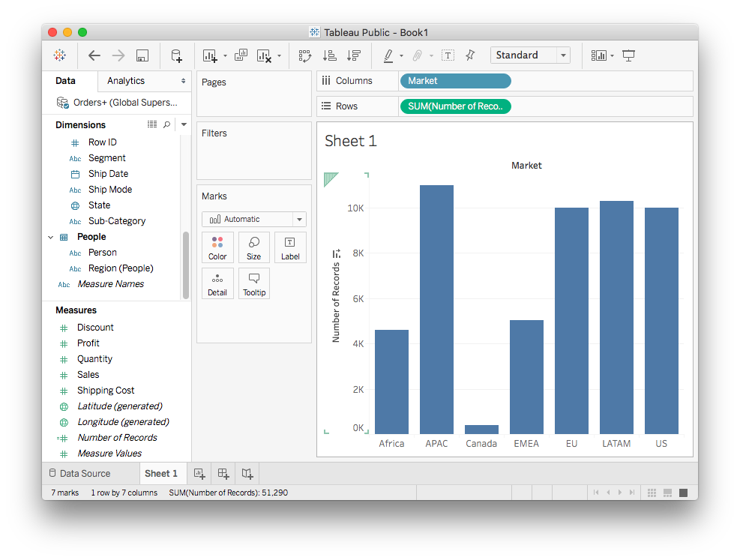Screen dimensions: 740x560
Task: Click the Duplicate sheet toolbar icon
Action: pyautogui.click(x=241, y=55)
